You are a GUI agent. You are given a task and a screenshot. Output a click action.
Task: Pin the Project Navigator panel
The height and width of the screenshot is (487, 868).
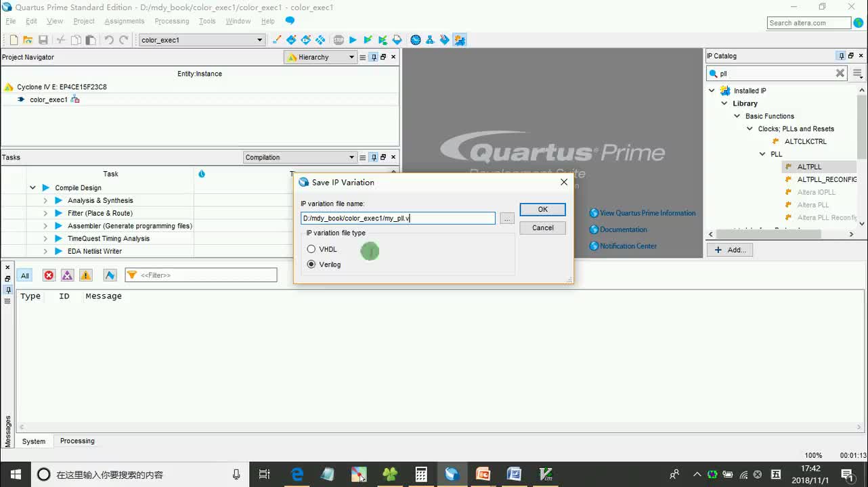pyautogui.click(x=373, y=57)
